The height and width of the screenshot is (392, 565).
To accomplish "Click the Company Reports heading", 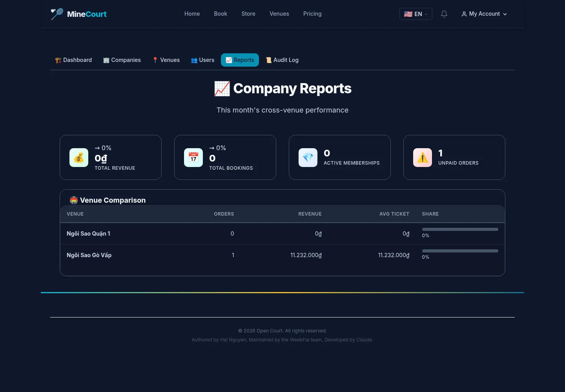I will coord(292,89).
